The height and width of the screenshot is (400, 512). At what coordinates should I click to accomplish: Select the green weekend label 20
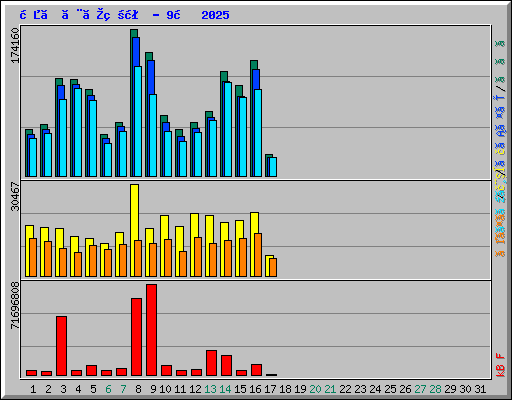coord(315,389)
